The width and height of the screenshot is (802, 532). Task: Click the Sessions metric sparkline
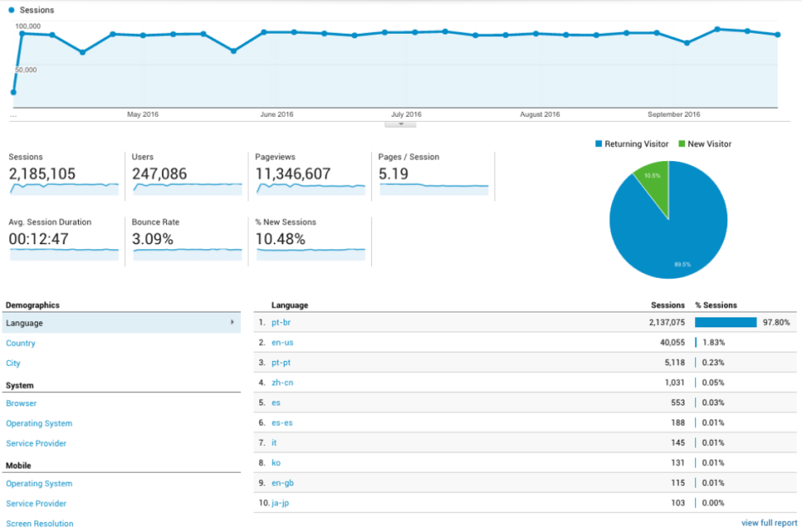pos(64,187)
